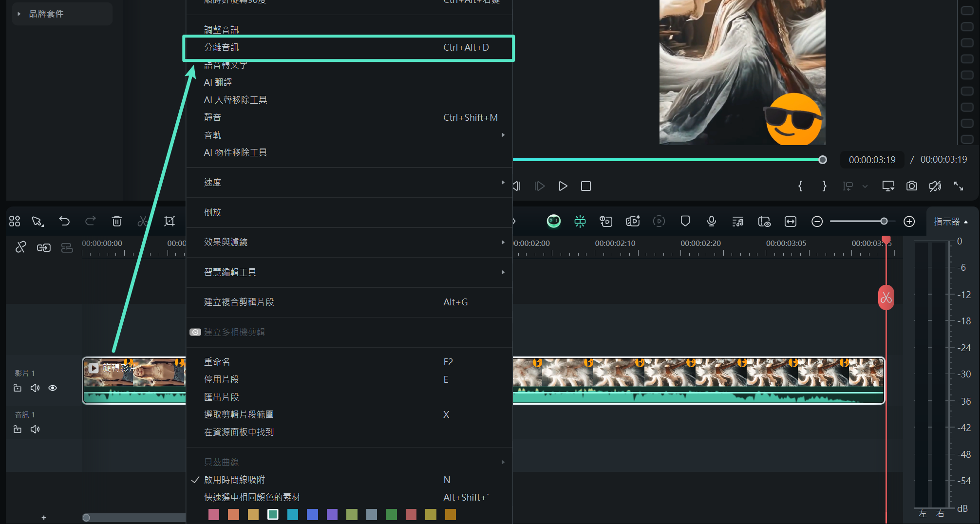Choose 匯出片段 in the menu
The height and width of the screenshot is (524, 980).
coord(221,396)
